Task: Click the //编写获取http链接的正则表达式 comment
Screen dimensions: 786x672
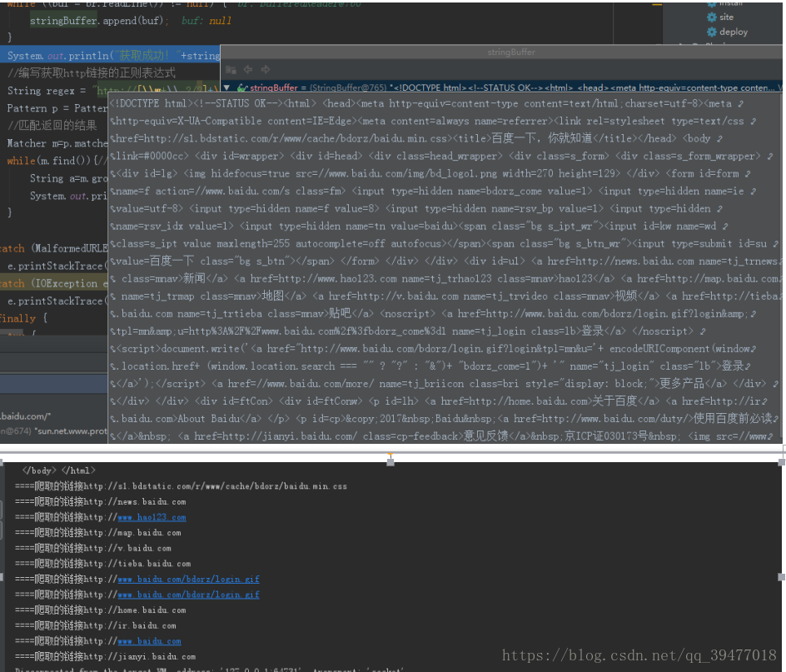Action: (x=92, y=72)
